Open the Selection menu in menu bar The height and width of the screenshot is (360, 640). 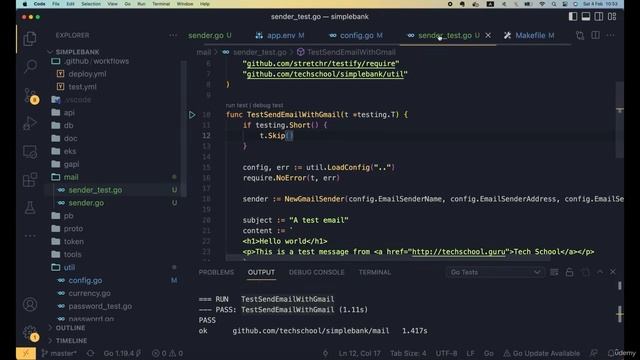point(91,4)
